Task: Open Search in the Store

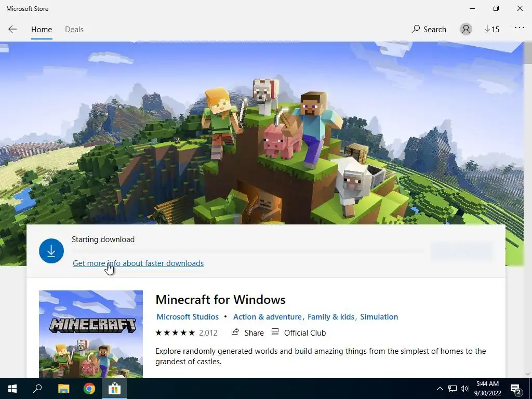Action: 429,30
